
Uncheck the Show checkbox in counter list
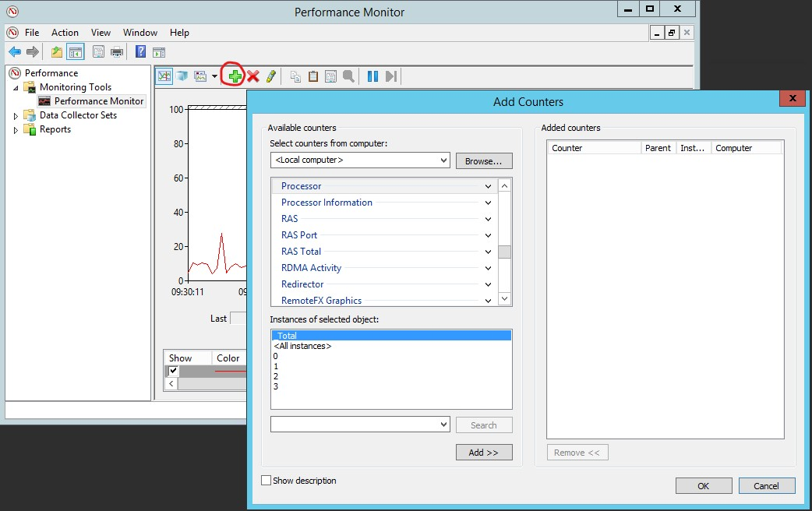[x=174, y=372]
